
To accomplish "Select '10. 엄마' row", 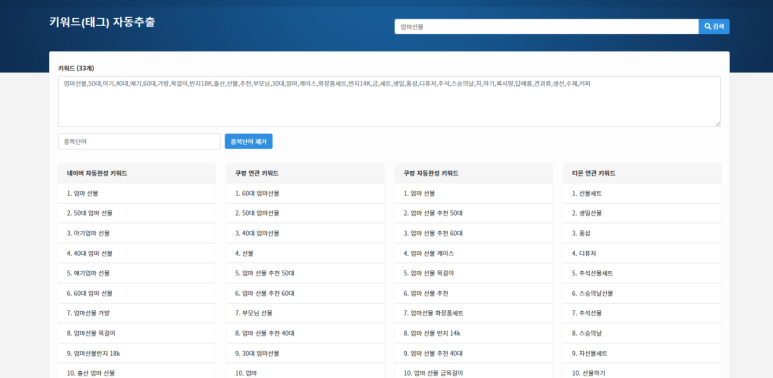I will coord(305,371).
